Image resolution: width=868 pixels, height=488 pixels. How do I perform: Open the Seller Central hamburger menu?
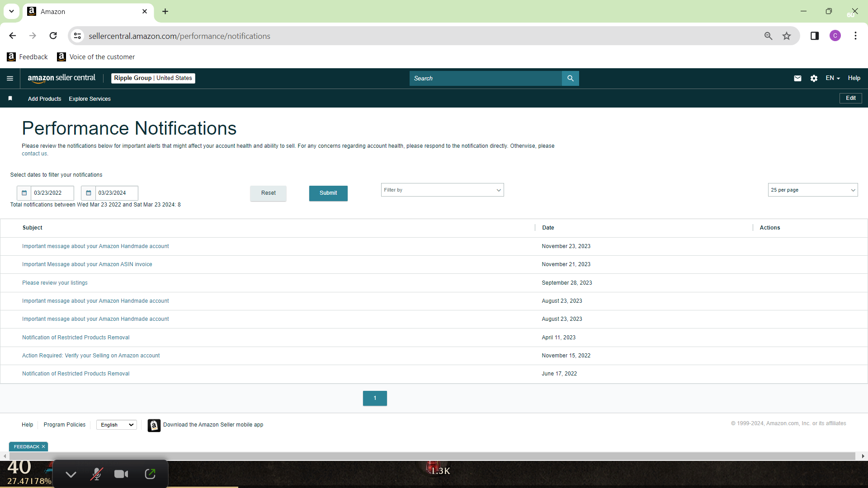10,79
